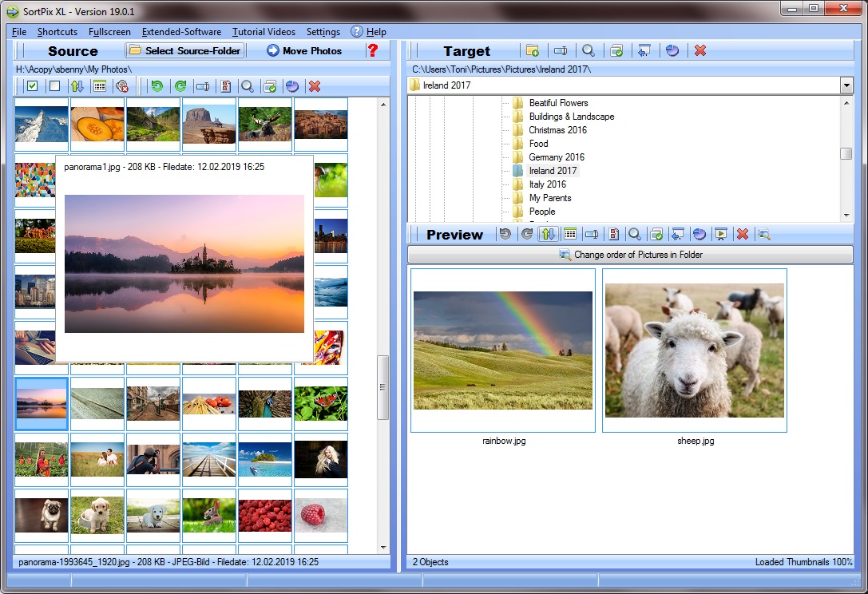Delete selected photos using the red X icon
The width and height of the screenshot is (868, 594).
point(315,85)
